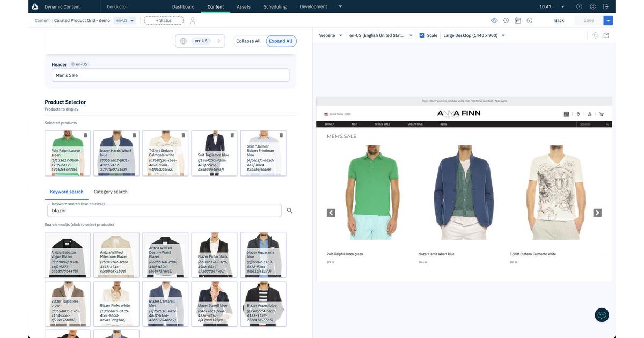Open the en-US locale selector in form

(x=200, y=41)
